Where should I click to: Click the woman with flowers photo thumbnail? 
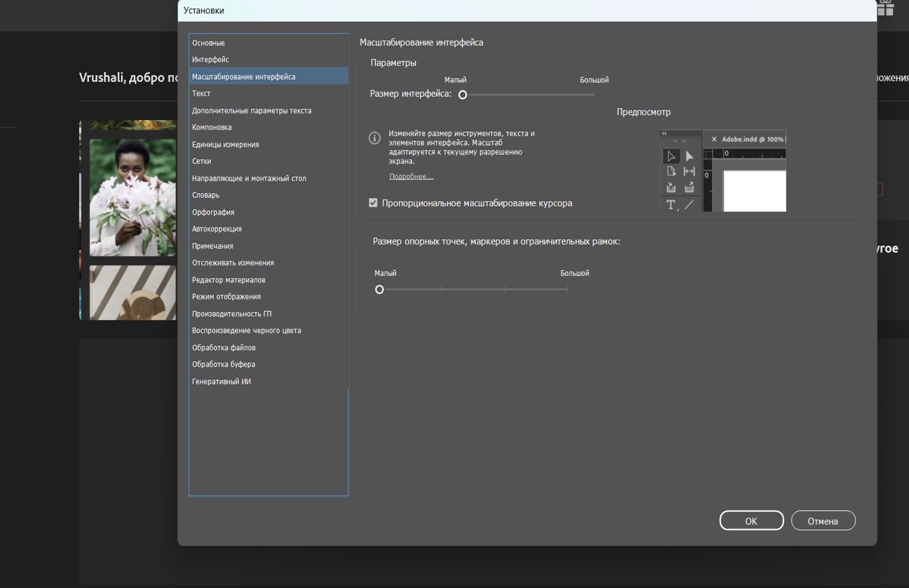pos(133,197)
